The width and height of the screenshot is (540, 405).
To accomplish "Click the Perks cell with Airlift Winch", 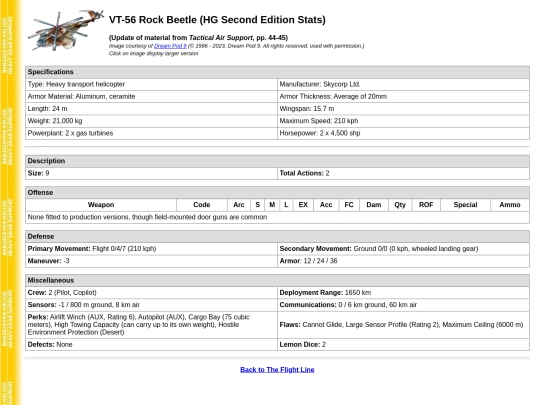I will 151,325.
